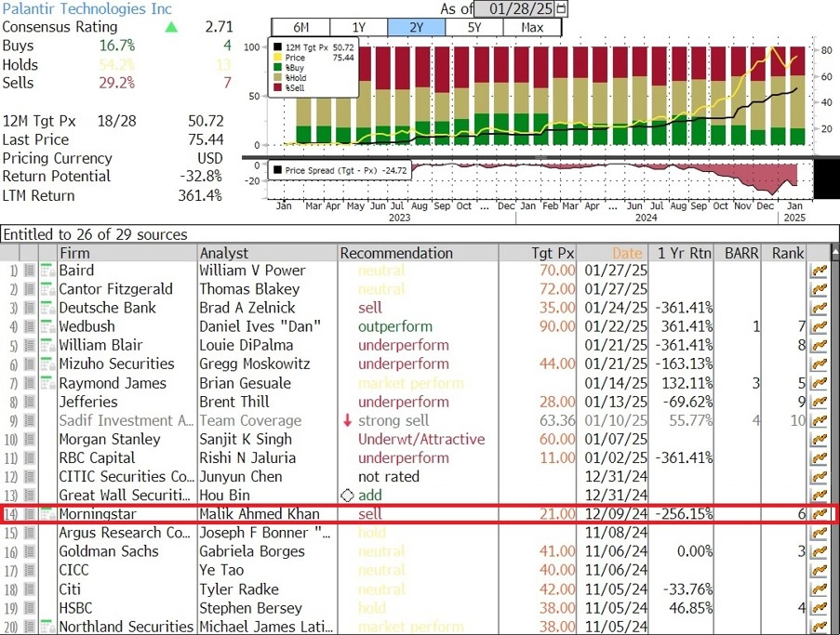Click the chart icon for the Goldman Sachs row

[820, 551]
